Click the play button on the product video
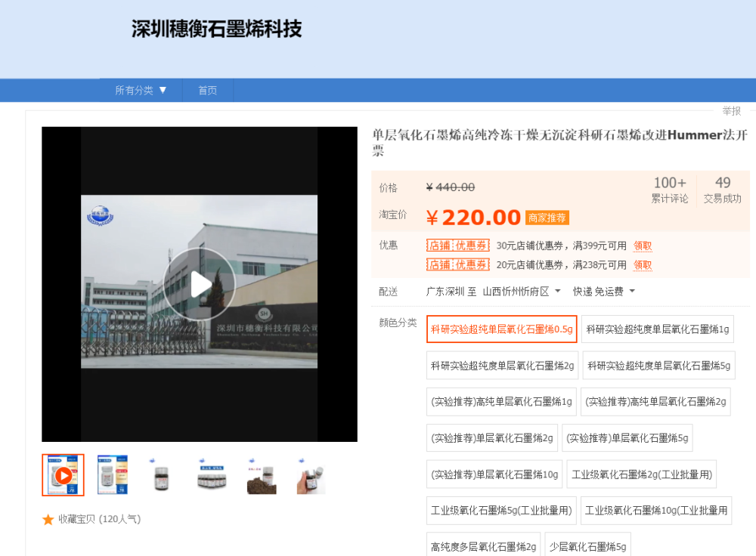 tap(199, 283)
